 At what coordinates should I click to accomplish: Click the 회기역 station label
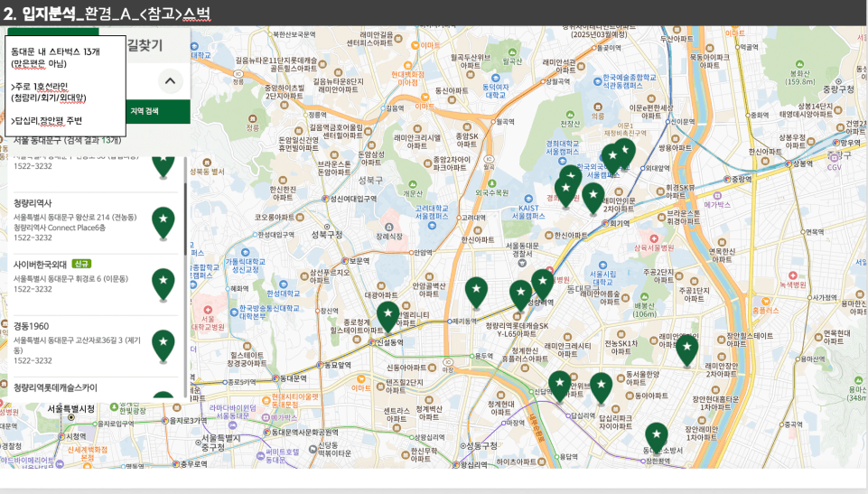pos(620,223)
